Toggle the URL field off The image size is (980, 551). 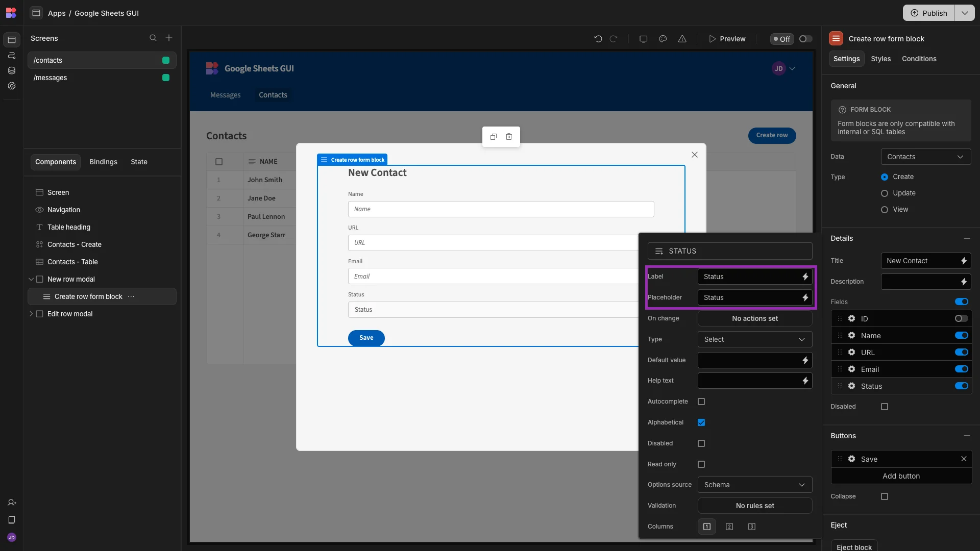[962, 352]
